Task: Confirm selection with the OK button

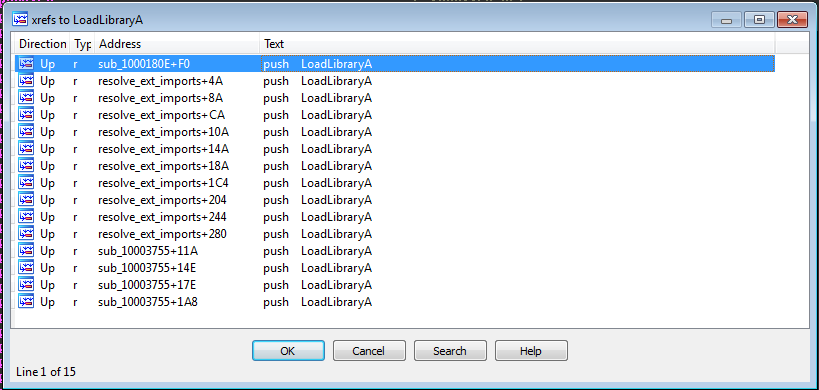Action: coord(288,351)
